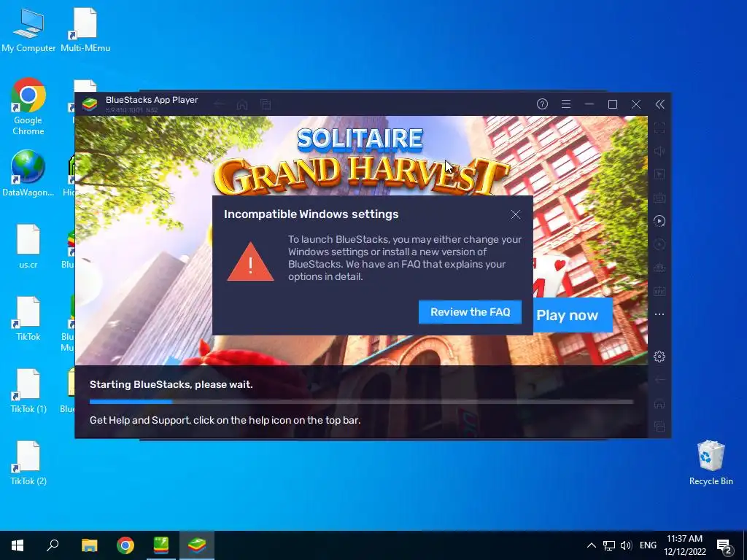Close the Incompatible Windows settings dialog
Screen dimensions: 747x560
516,214
